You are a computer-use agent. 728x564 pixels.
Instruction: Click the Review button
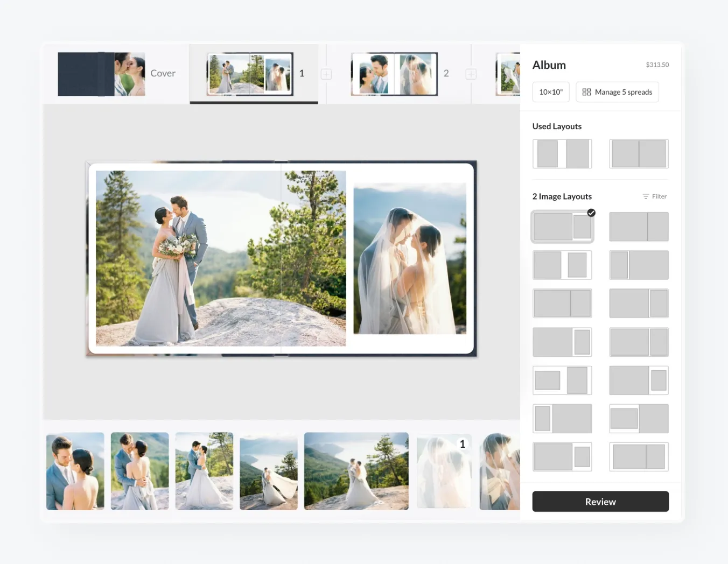click(x=600, y=501)
